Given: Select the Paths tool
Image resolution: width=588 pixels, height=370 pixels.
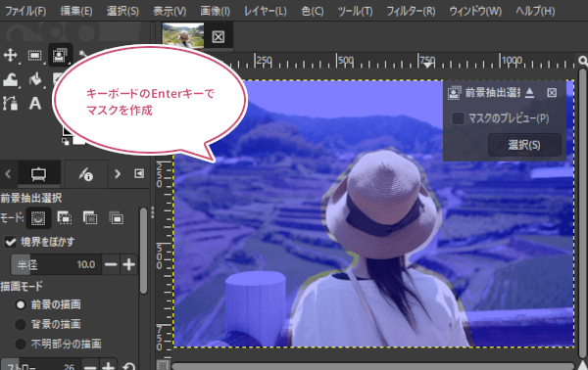Looking at the screenshot, I should click(x=10, y=103).
